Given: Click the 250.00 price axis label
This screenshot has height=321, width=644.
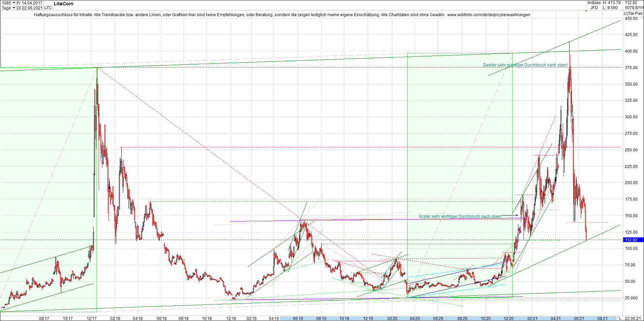Looking at the screenshot, I should coord(631,150).
